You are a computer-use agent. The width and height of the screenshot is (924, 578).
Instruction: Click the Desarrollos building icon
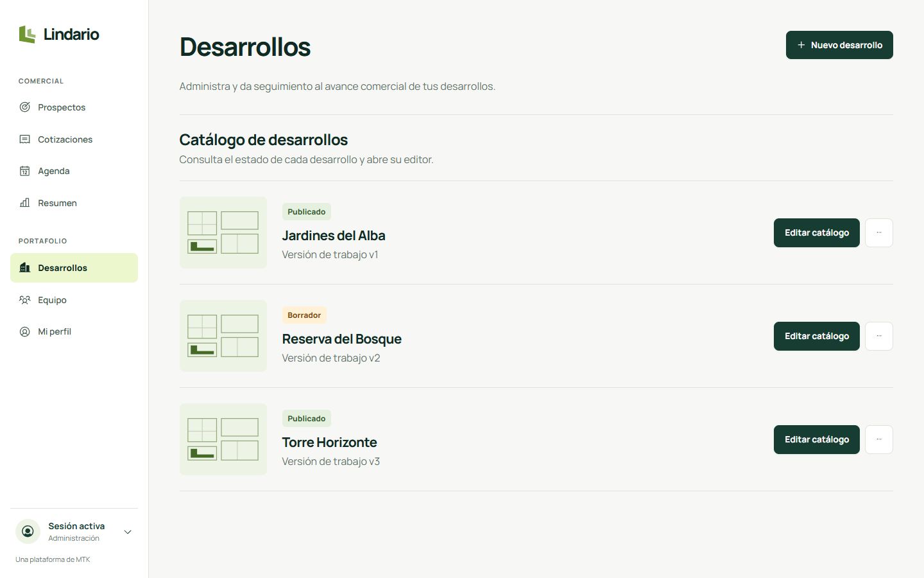(x=24, y=268)
